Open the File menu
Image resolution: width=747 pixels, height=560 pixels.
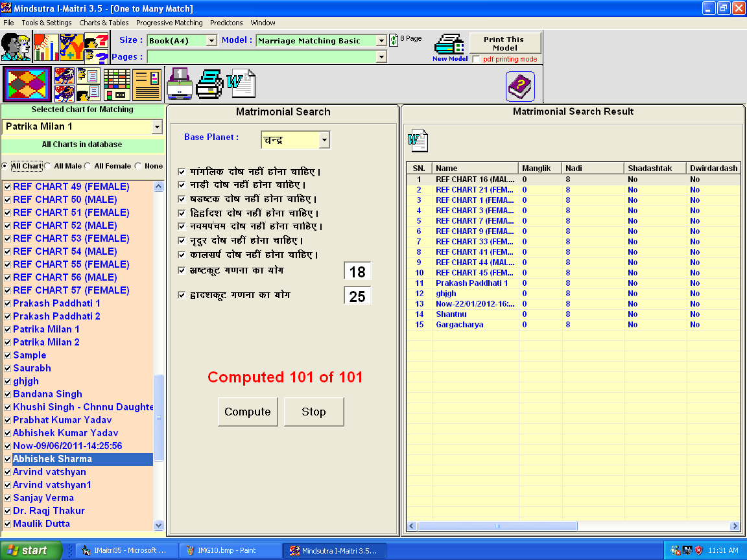(8, 23)
